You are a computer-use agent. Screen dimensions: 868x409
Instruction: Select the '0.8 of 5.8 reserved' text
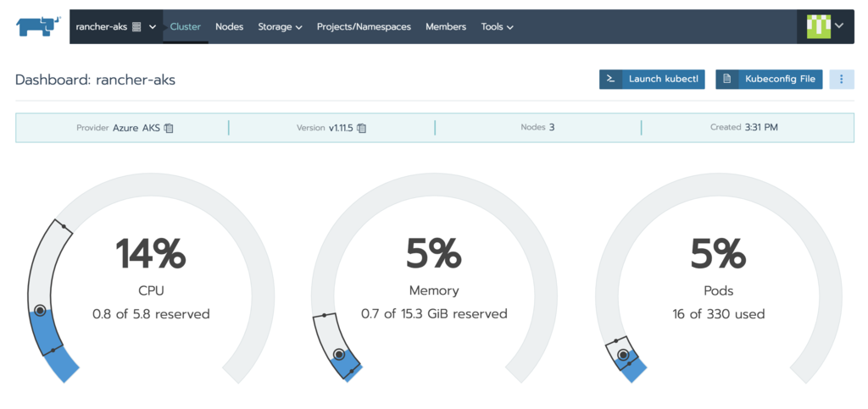click(x=151, y=314)
